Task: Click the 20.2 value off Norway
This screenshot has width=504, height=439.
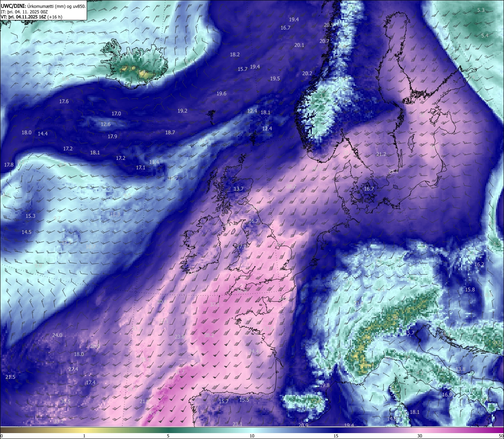Action: pyautogui.click(x=307, y=73)
